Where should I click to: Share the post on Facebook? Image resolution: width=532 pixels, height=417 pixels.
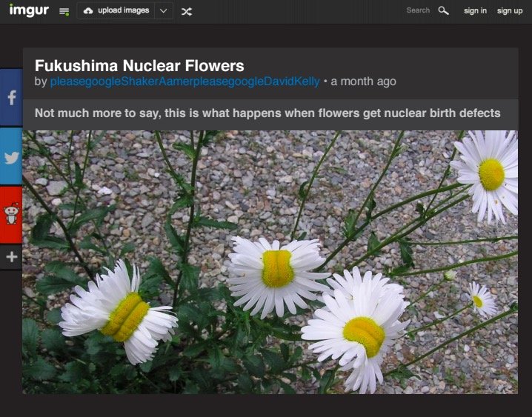(x=10, y=98)
